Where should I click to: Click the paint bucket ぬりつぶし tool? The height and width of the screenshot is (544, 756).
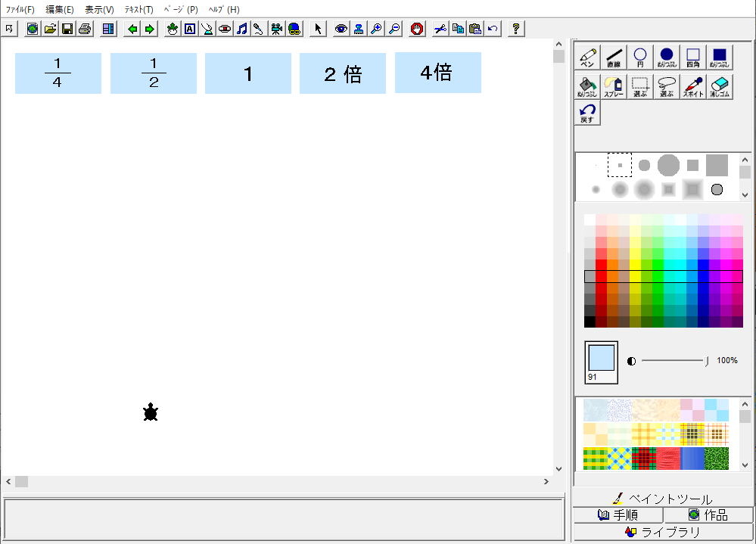pyautogui.click(x=586, y=87)
